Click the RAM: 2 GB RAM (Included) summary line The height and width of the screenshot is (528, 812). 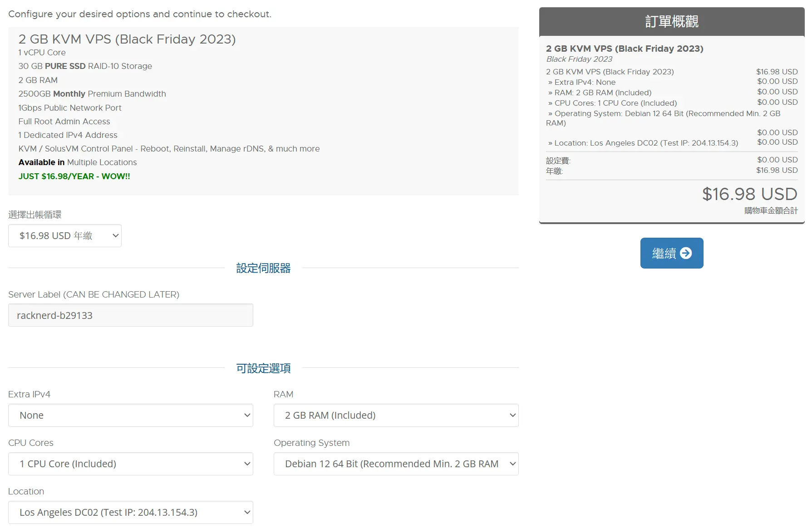coord(600,93)
